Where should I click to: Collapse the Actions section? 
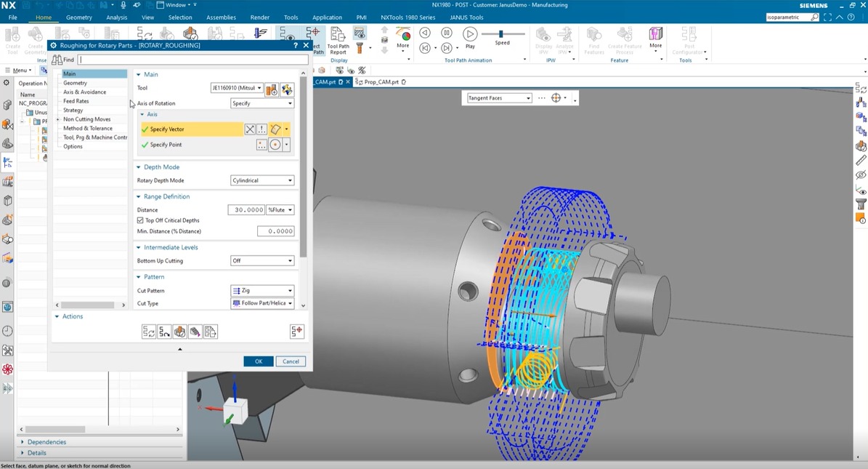tap(57, 316)
